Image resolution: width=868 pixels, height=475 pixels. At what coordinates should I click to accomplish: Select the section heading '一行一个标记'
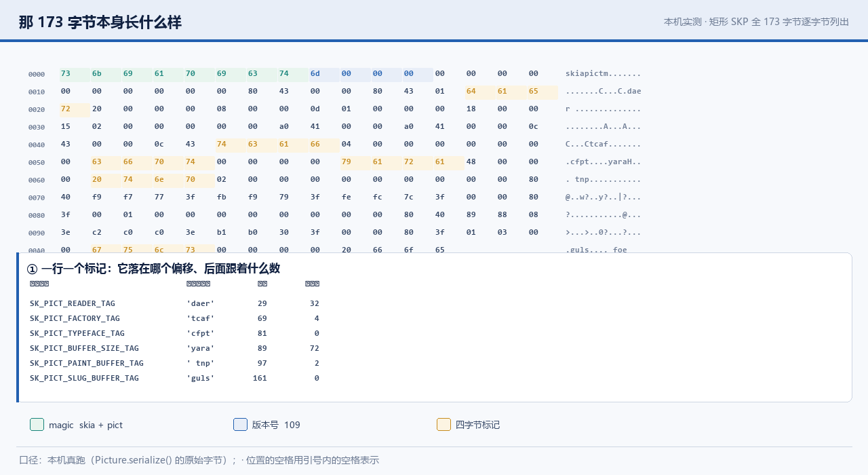click(x=75, y=268)
